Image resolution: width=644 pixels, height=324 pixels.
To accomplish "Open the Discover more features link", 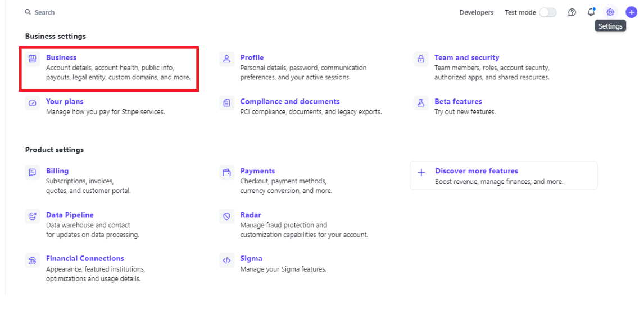I will click(x=477, y=170).
